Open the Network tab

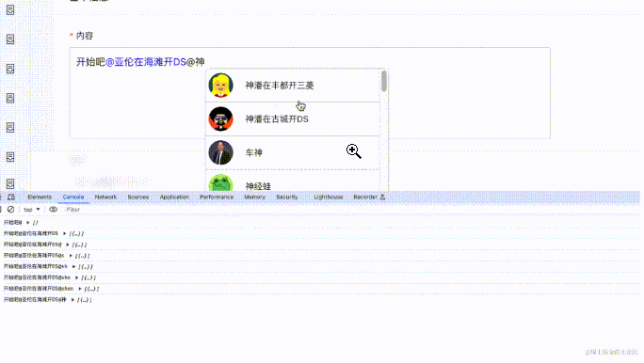click(105, 197)
